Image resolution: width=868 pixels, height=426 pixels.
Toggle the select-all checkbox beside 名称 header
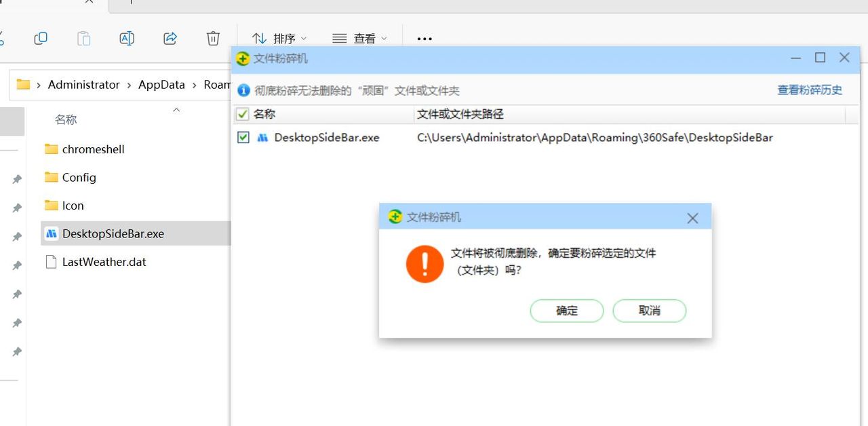(x=242, y=114)
